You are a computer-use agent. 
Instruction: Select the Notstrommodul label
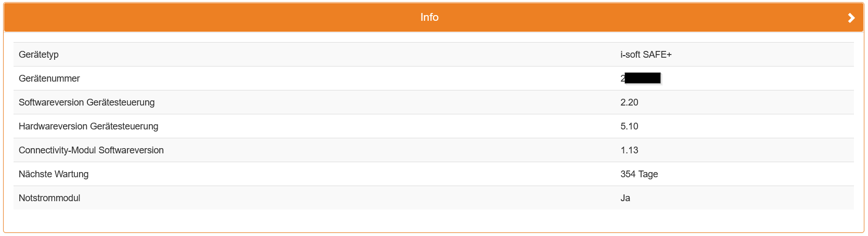coord(49,198)
